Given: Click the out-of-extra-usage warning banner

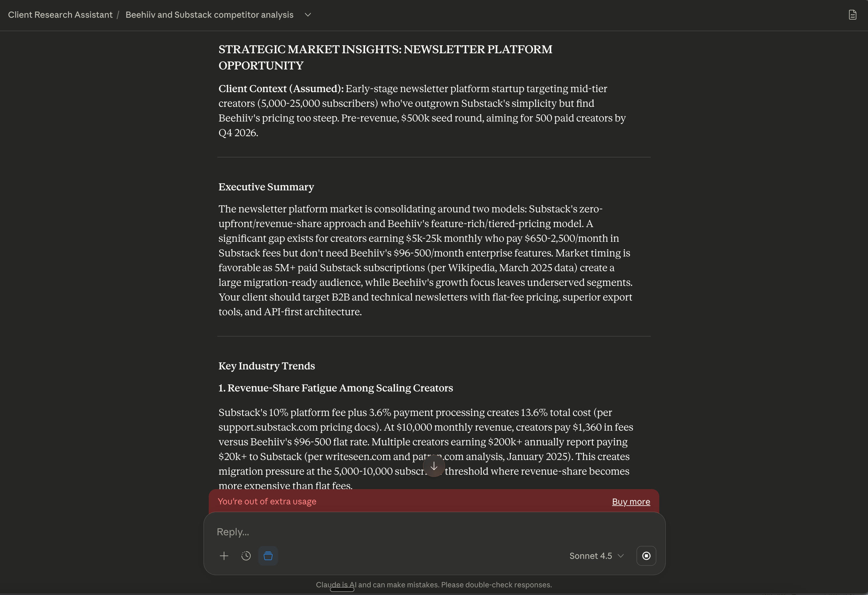Looking at the screenshot, I should pos(267,502).
